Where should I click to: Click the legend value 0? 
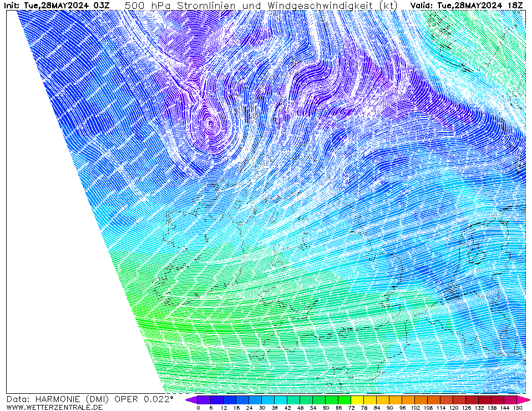tap(198, 408)
